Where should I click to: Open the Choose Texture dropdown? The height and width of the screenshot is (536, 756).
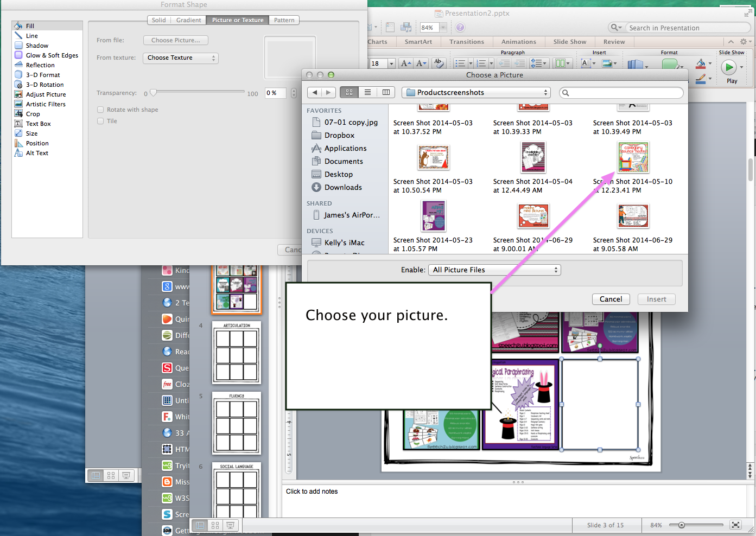pyautogui.click(x=181, y=58)
